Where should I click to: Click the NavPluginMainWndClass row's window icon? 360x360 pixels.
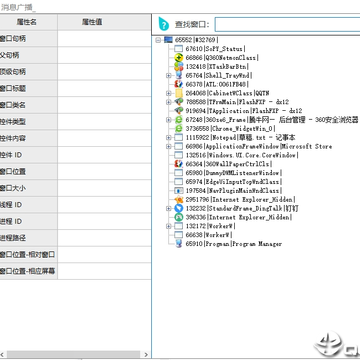(x=179, y=191)
